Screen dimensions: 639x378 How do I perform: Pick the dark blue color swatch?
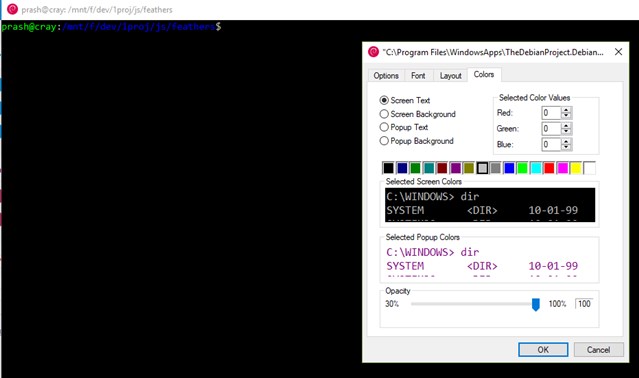[402, 168]
